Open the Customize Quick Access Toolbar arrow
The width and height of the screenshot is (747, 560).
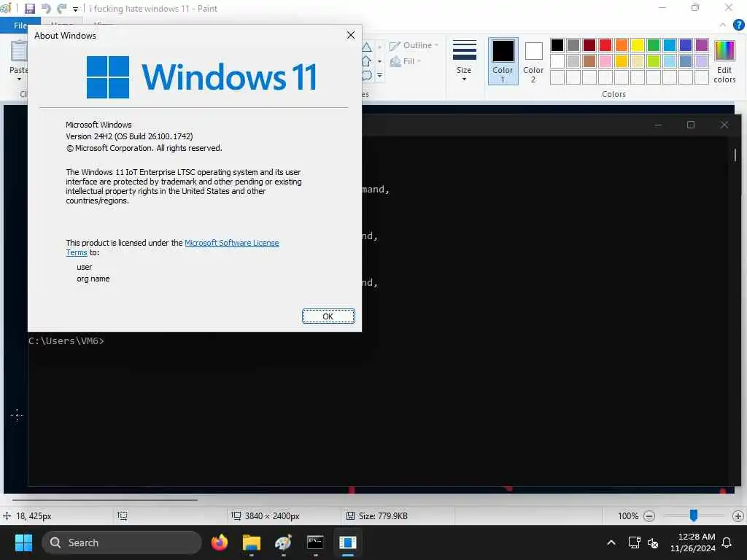click(75, 9)
